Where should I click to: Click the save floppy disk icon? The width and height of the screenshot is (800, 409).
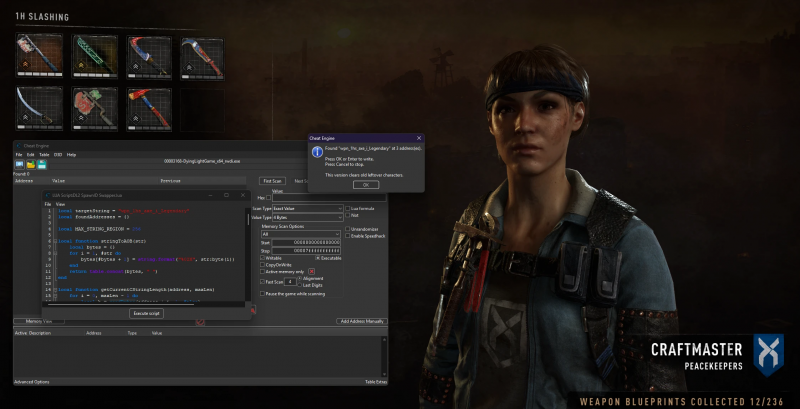[42, 164]
